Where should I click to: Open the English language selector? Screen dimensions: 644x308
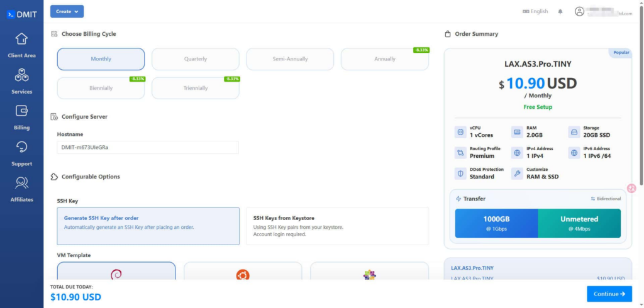click(x=535, y=11)
